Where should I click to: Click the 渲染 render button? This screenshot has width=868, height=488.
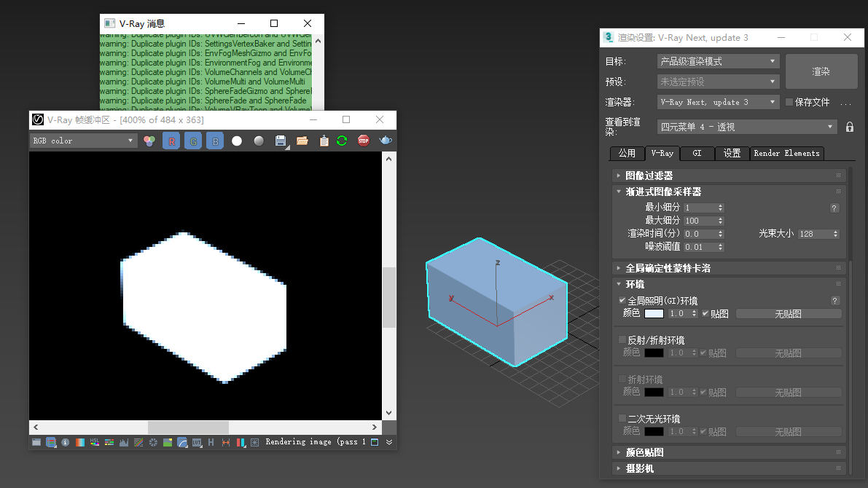pyautogui.click(x=821, y=71)
